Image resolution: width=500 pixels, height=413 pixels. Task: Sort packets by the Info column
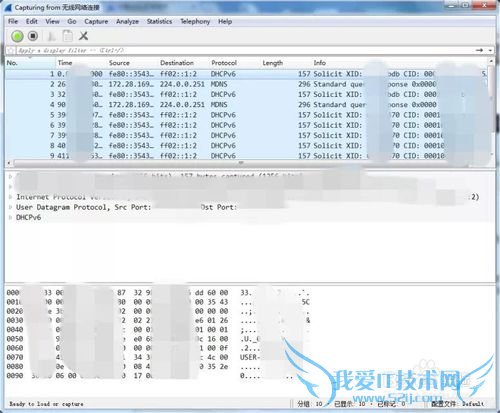[x=399, y=63]
